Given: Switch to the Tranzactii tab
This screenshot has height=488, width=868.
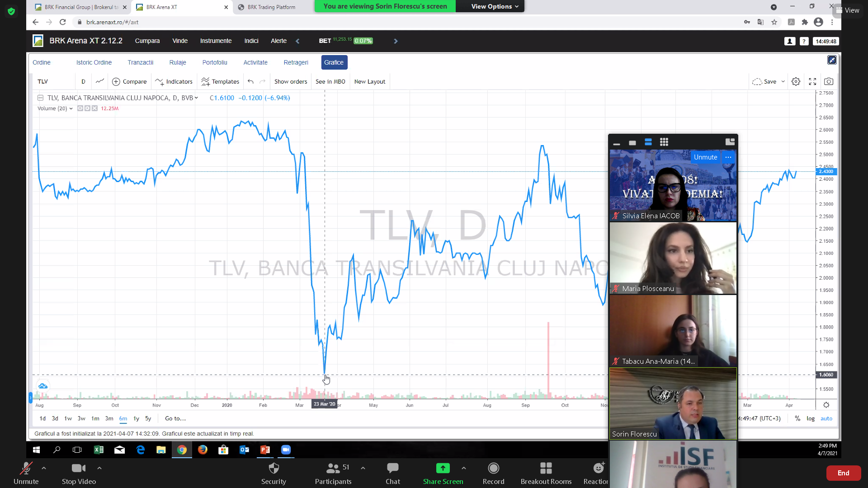Looking at the screenshot, I should pos(141,62).
